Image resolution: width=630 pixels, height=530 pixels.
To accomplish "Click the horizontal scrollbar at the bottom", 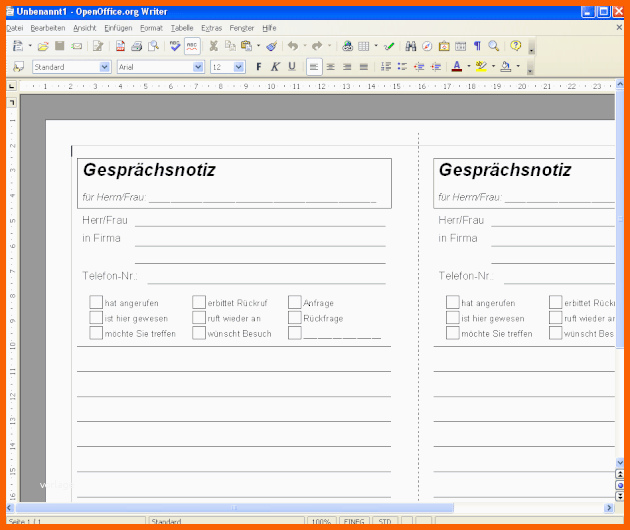I will [x=300, y=508].
